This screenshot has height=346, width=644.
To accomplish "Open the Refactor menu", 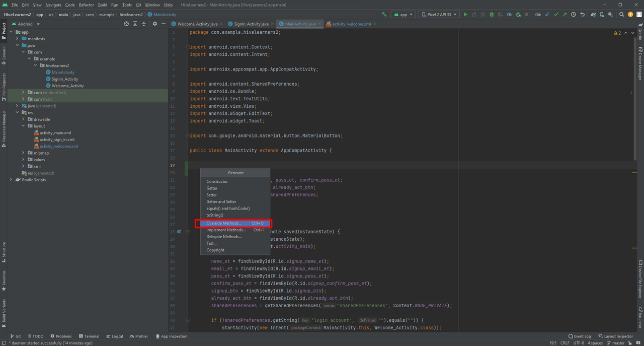I will tap(86, 5).
